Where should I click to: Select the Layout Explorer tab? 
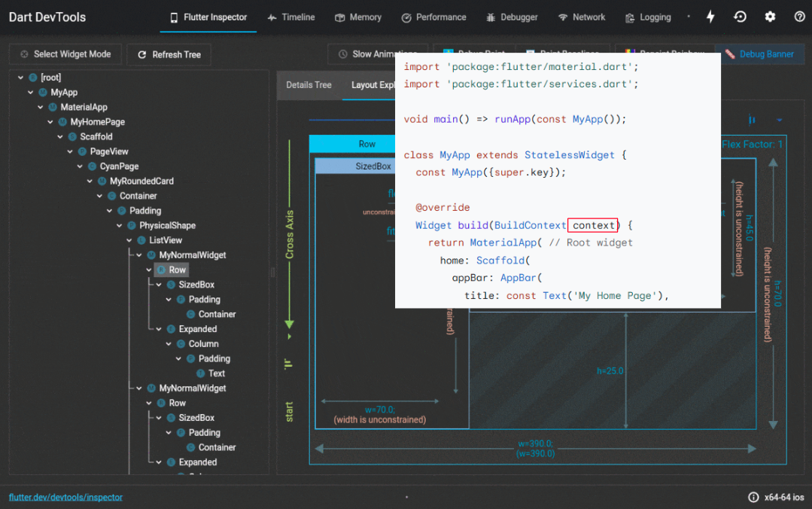pyautogui.click(x=370, y=84)
